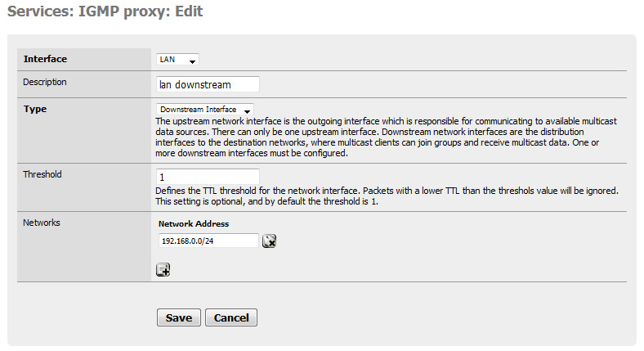Click the arrow on the LAN selector
This screenshot has width=644, height=351.
pyautogui.click(x=192, y=61)
